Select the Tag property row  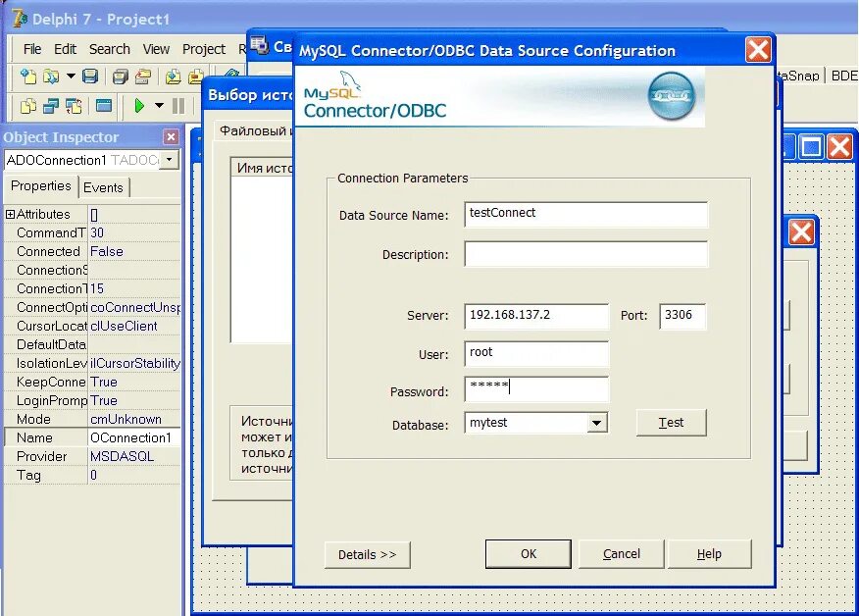coord(92,475)
